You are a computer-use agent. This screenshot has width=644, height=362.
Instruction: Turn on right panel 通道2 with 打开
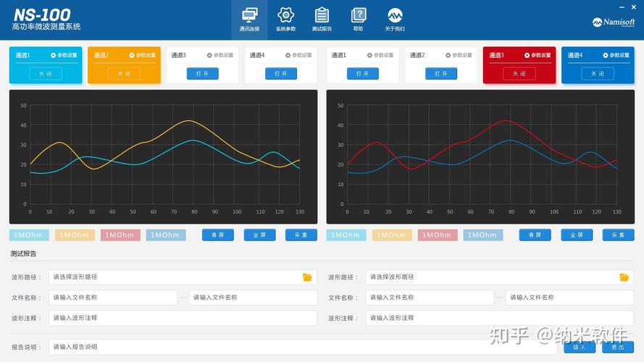click(441, 74)
